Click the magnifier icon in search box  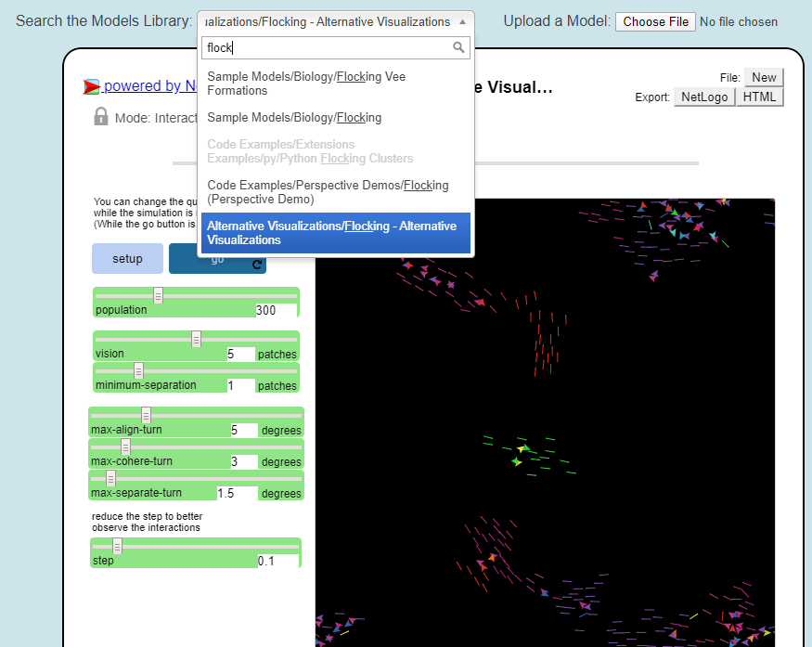(458, 47)
